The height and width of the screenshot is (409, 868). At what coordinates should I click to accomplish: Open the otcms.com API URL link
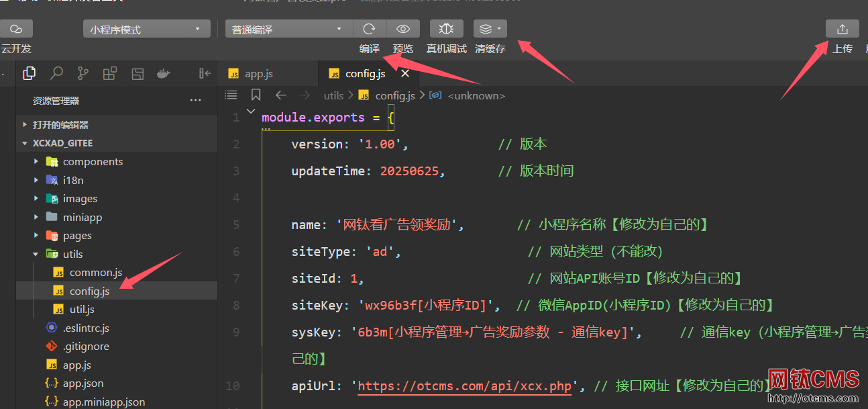click(x=464, y=386)
